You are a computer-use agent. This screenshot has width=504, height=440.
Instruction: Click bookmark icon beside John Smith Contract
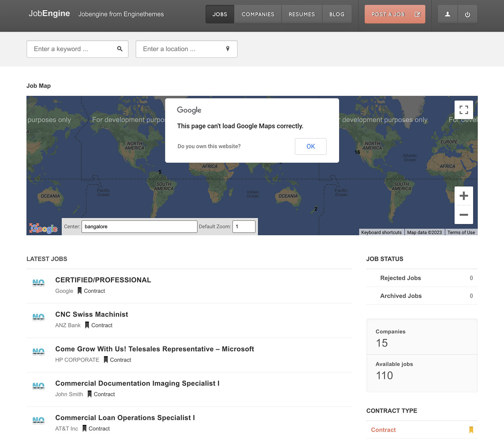point(90,394)
